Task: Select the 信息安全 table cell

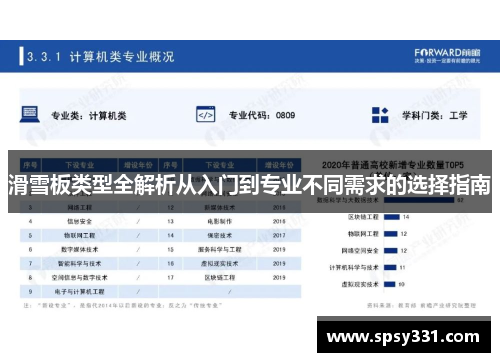Action: [79, 221]
